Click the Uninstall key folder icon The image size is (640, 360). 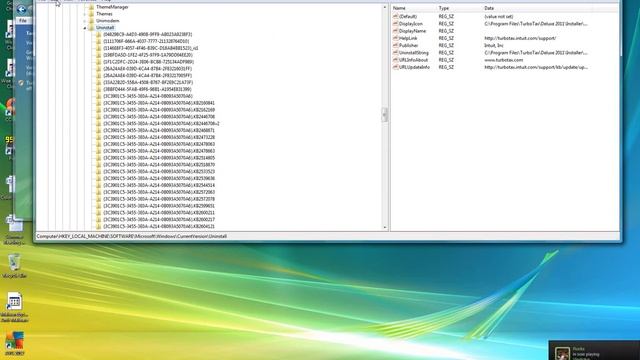[x=91, y=28]
